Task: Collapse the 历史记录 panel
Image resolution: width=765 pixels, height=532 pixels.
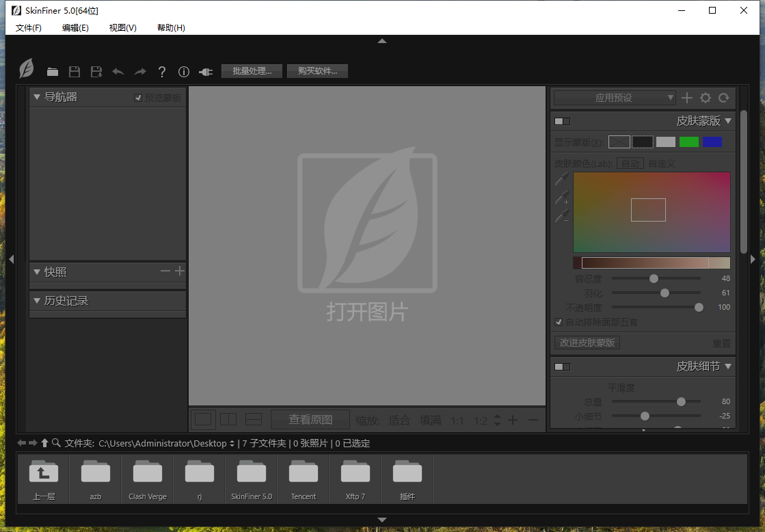Action: coord(37,300)
